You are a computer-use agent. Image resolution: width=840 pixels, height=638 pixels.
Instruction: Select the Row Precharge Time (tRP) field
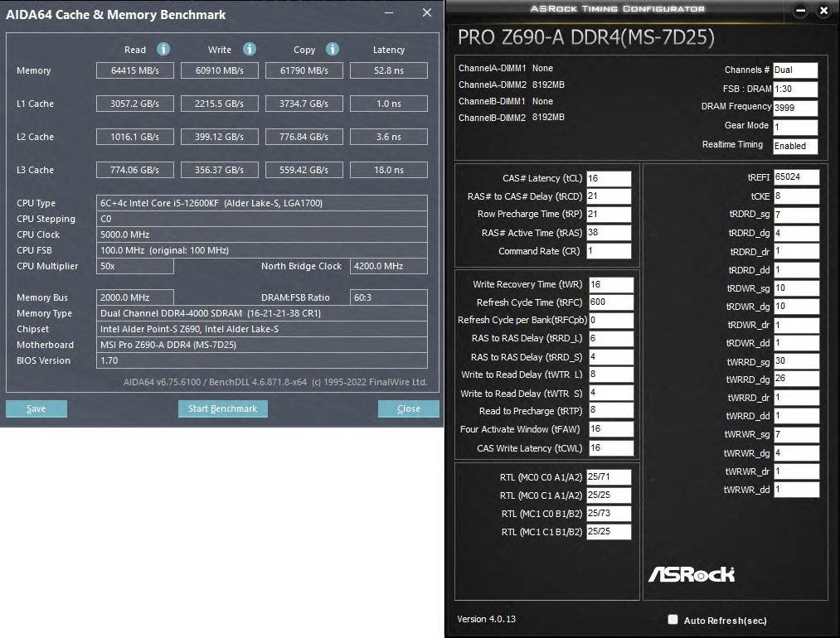609,214
